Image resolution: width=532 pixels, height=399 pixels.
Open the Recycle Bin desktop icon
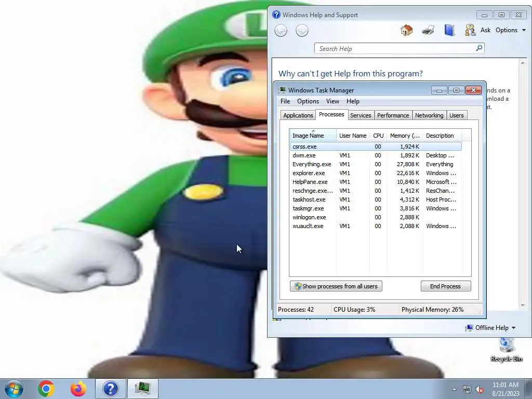(x=507, y=350)
